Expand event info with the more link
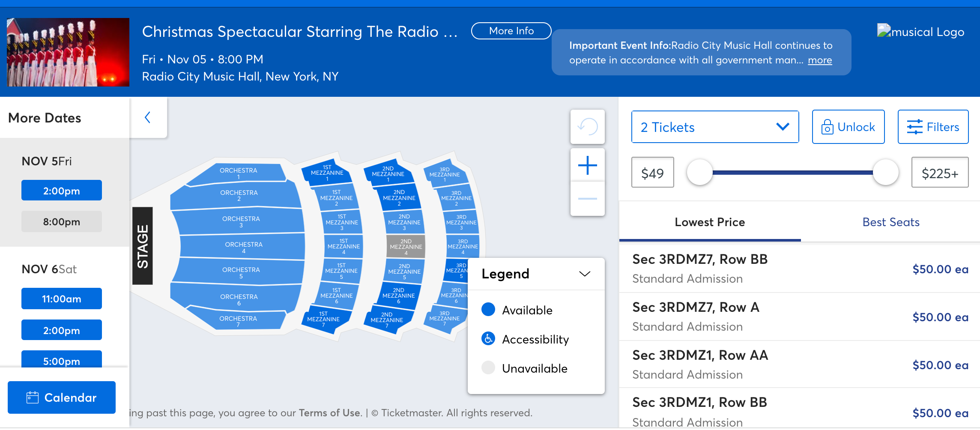 coord(820,60)
